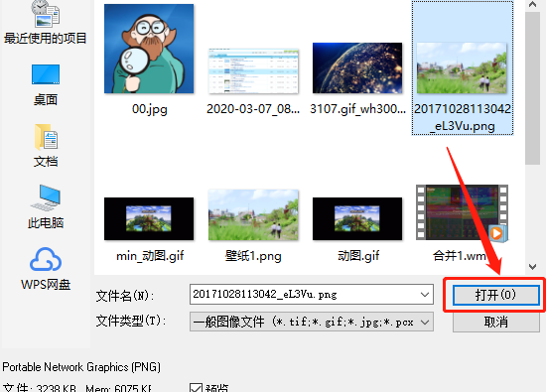
Task: Select the 20171028113042_eL3Vu.png file
Action: tap(462, 68)
